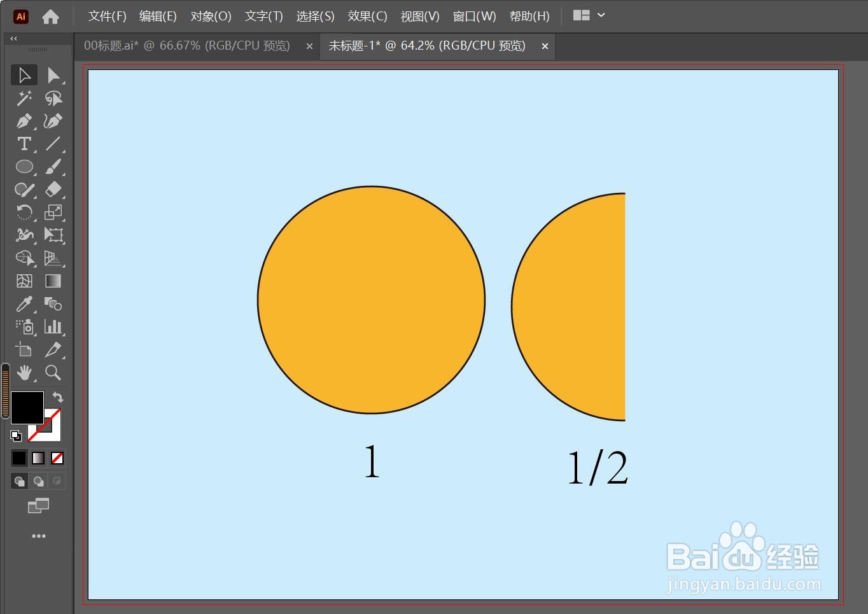Select the Blend tool
This screenshot has width=868, height=614.
[53, 304]
